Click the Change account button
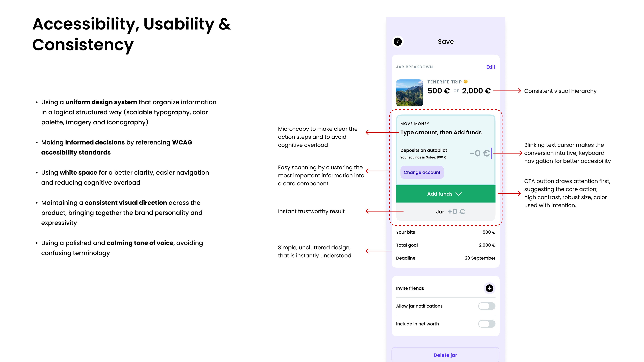 (422, 172)
